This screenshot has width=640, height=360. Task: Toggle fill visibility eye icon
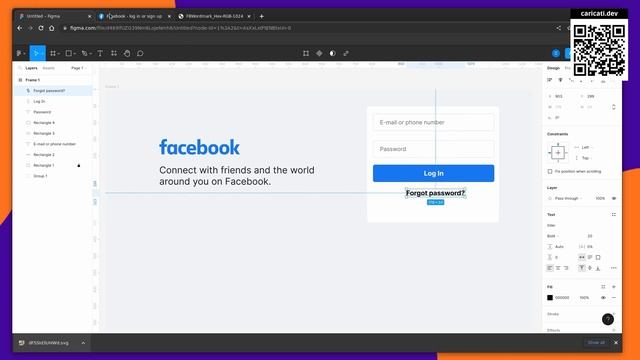click(603, 298)
